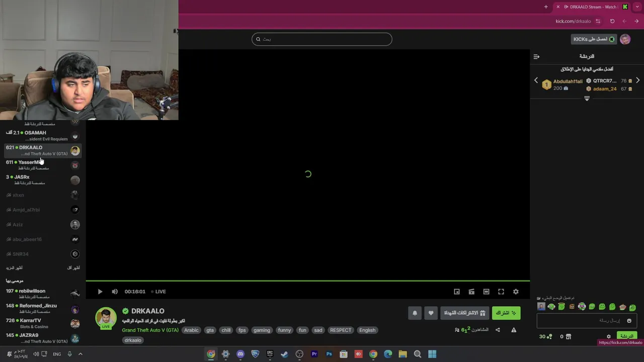644x362 pixels.
Task: Expand the gifters leaderboard down arrow
Action: (x=587, y=99)
